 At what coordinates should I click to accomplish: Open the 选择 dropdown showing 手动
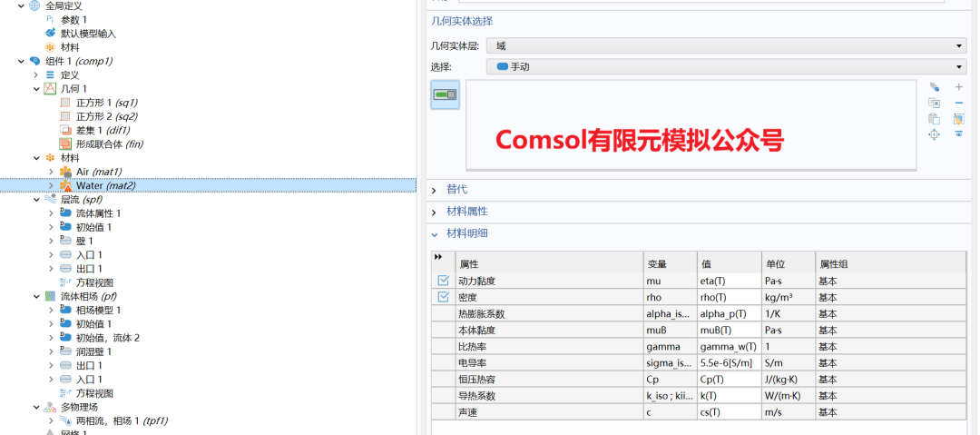pos(727,66)
